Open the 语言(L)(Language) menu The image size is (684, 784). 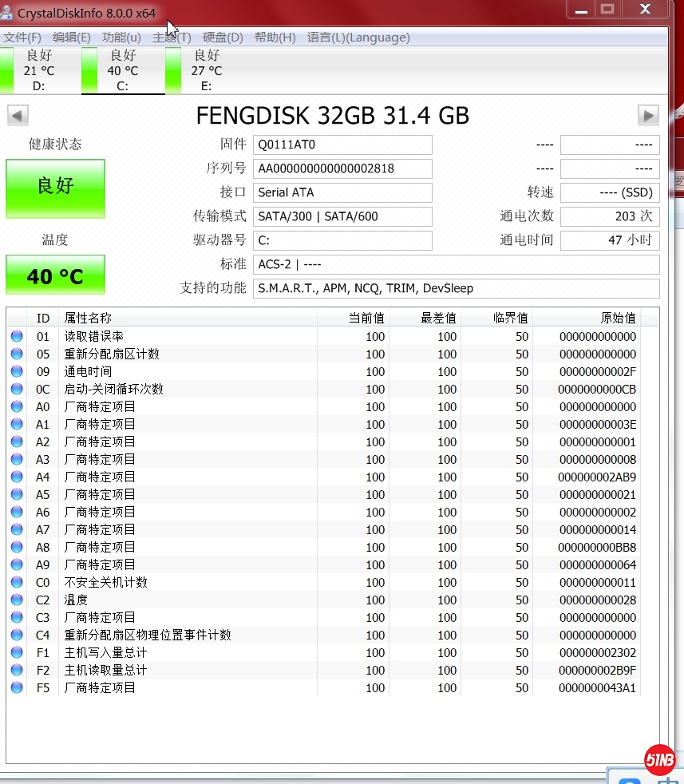(358, 38)
